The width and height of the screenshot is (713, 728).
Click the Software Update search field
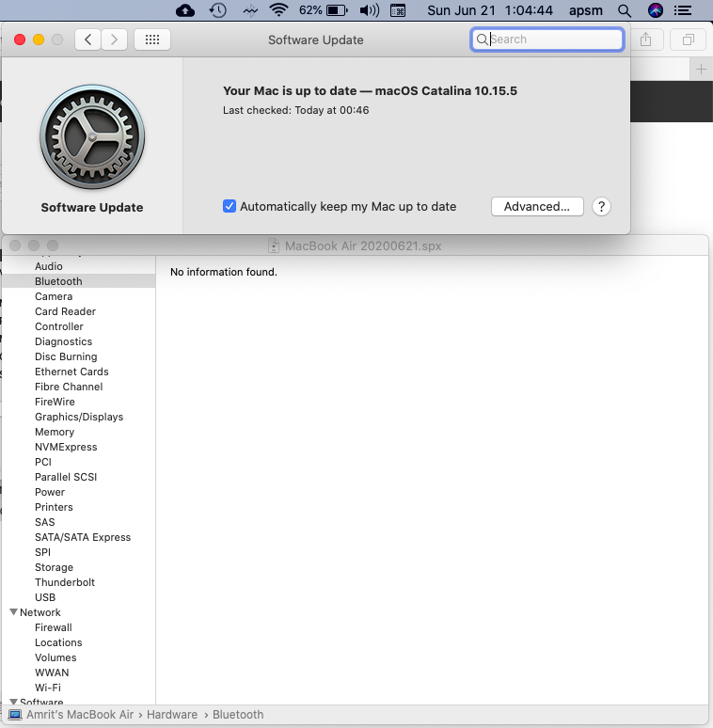(x=547, y=40)
